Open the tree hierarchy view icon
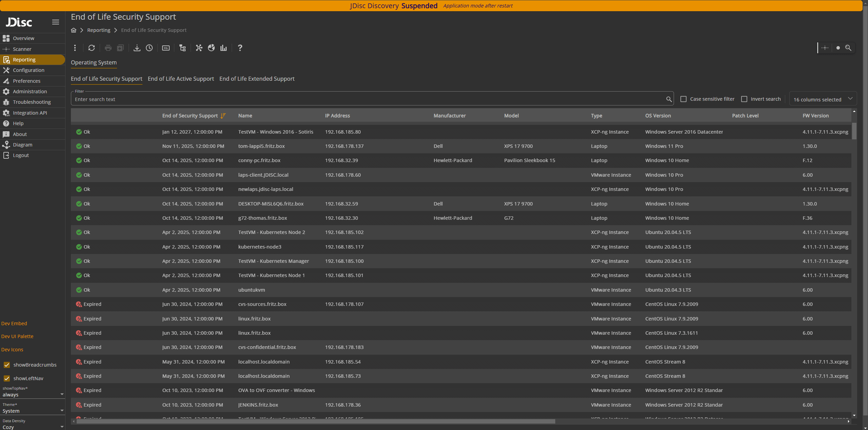The height and width of the screenshot is (430, 868). (x=182, y=48)
